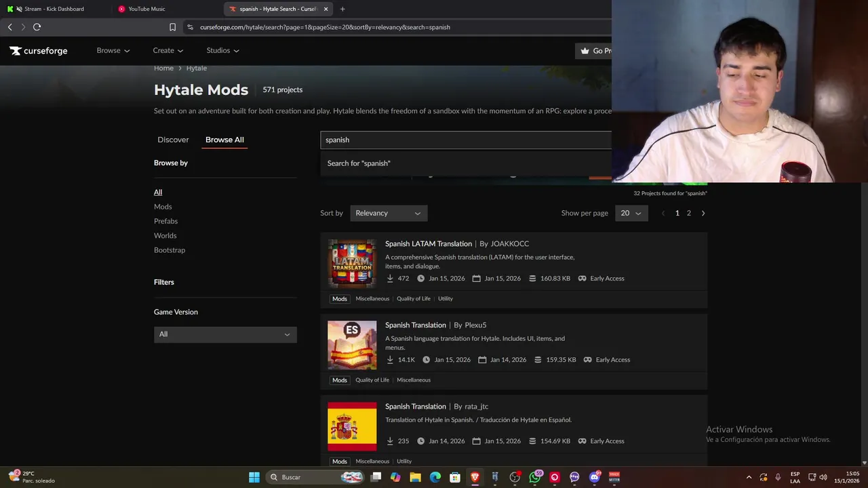Open the Sort by Relevancy dropdown
This screenshot has height=488, width=868.
point(389,213)
